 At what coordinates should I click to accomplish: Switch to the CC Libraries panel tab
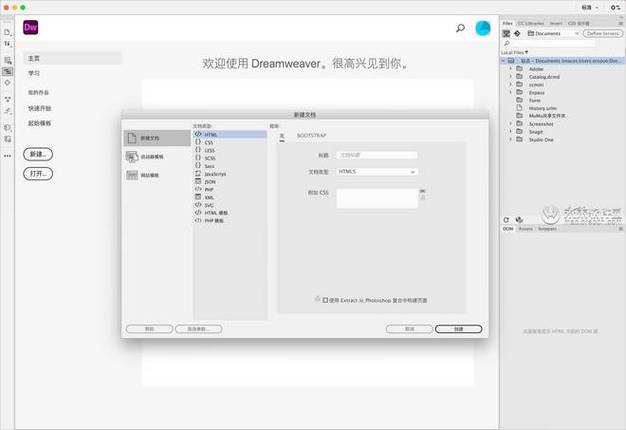(x=531, y=22)
